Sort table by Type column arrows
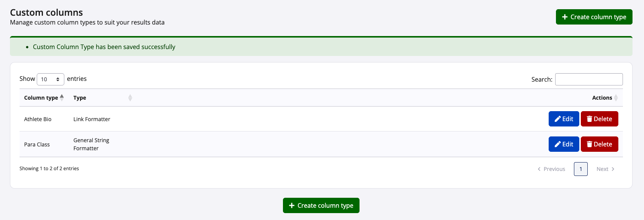Viewport: 644px width, 220px height. (x=130, y=98)
